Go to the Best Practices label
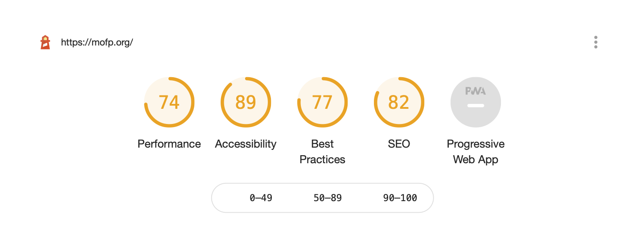The image size is (644, 227). click(x=323, y=152)
